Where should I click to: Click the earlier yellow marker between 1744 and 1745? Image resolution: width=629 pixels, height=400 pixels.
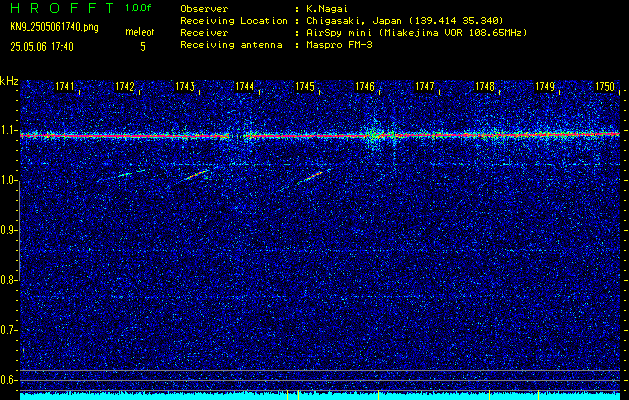288,395
